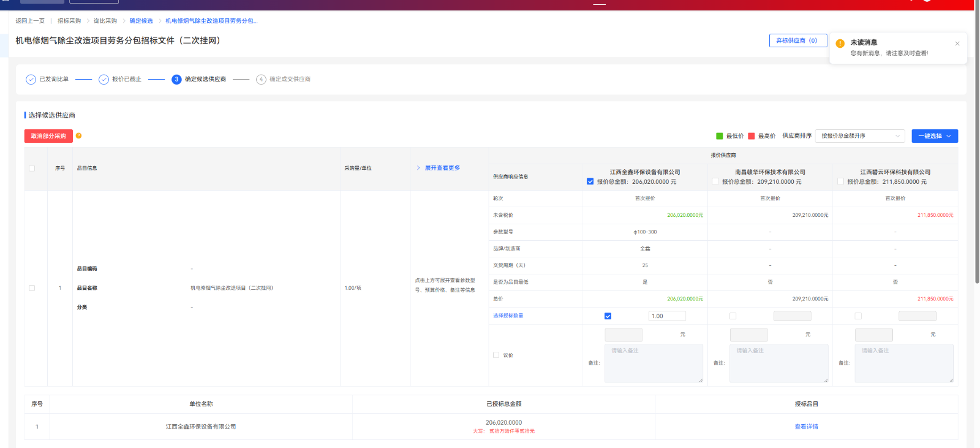Viewport: 980px width, 448px height.
Task: Click the chevron icon beside 展开查看更多
Action: 418,168
